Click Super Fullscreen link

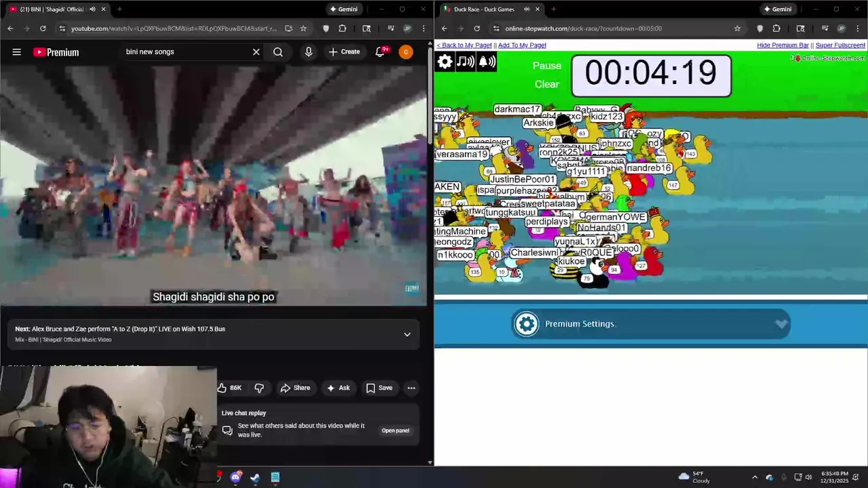tap(840, 45)
